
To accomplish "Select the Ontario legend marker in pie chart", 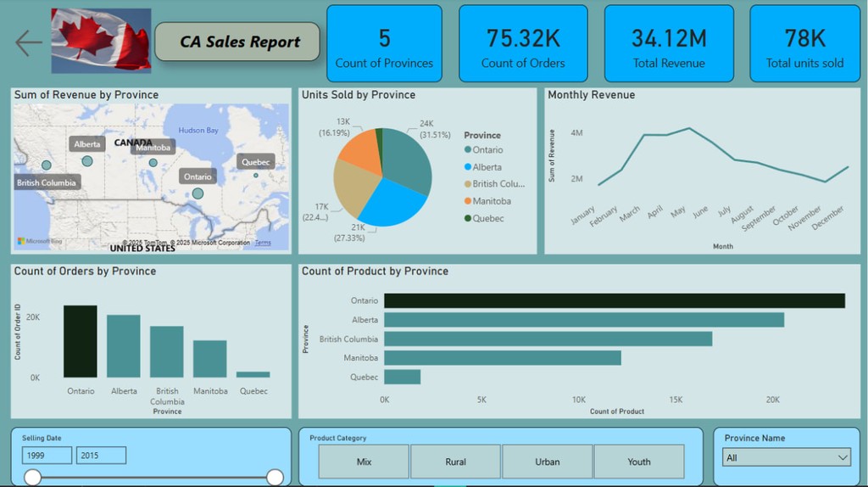I will (468, 150).
